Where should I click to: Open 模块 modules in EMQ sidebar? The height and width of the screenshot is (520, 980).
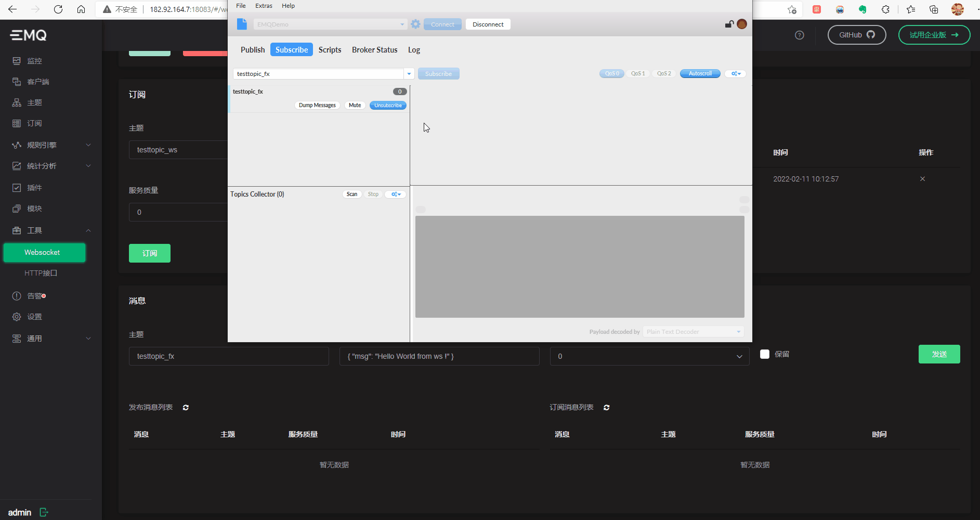34,209
